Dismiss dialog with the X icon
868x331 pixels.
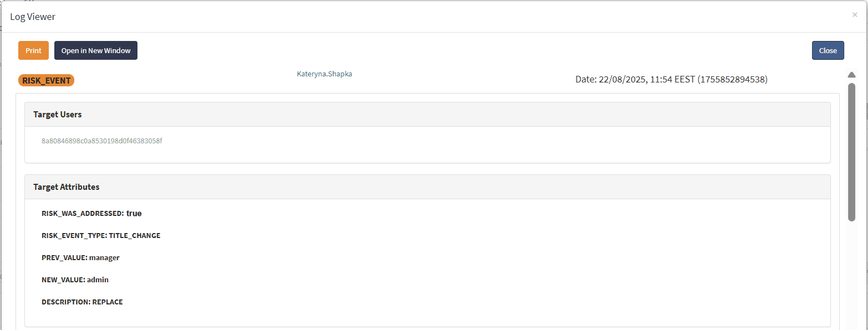(x=855, y=15)
